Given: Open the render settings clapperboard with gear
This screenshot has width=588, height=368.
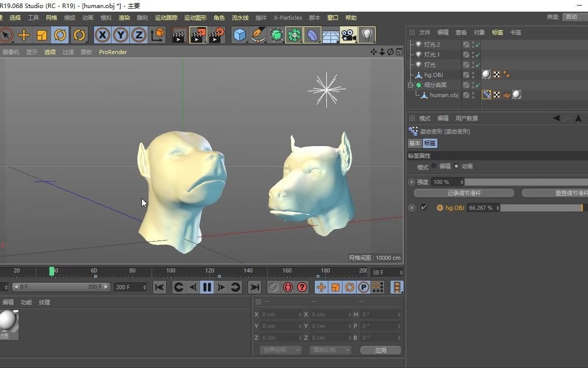Looking at the screenshot, I should click(x=217, y=35).
